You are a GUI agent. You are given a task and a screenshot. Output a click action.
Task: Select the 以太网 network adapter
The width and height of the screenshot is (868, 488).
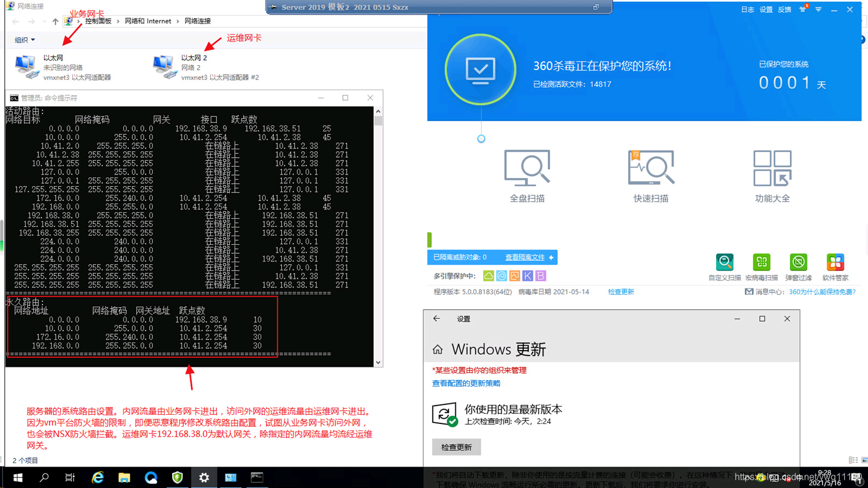[63, 67]
